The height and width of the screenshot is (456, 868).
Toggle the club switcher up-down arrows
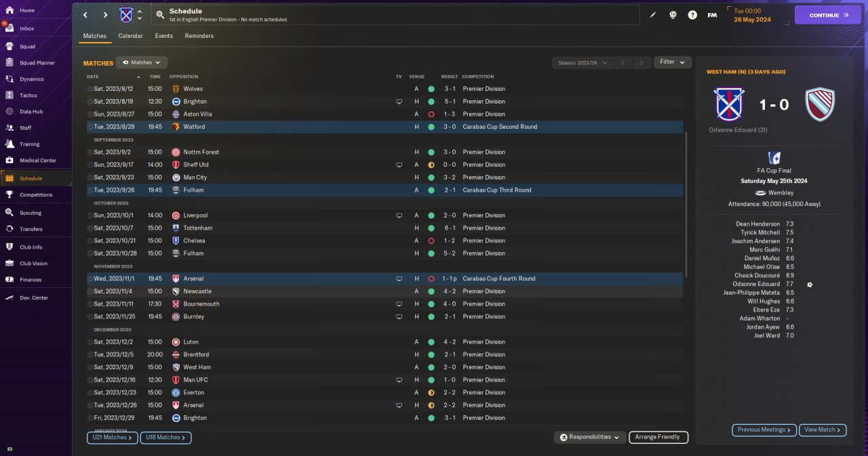click(140, 15)
